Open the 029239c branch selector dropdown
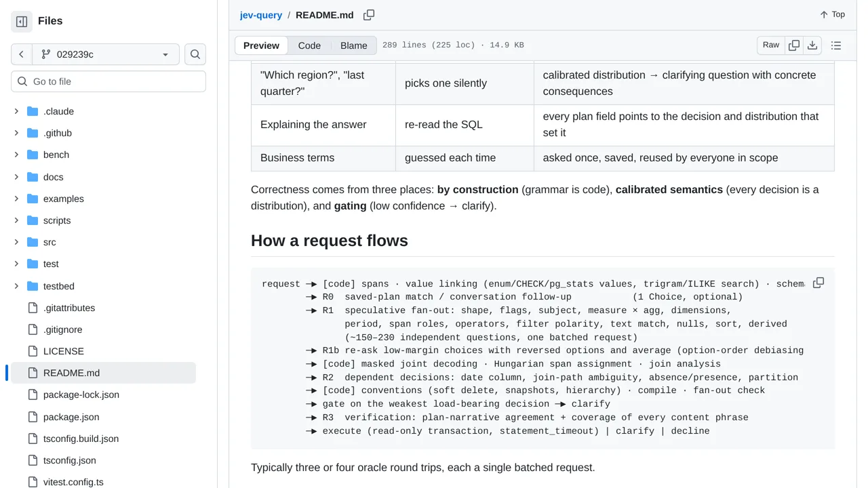This screenshot has height=488, width=868. (106, 54)
